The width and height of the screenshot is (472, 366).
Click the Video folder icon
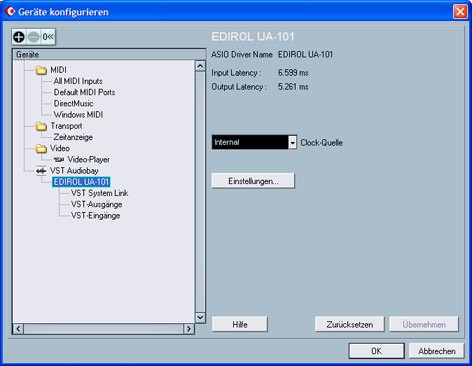(41, 149)
